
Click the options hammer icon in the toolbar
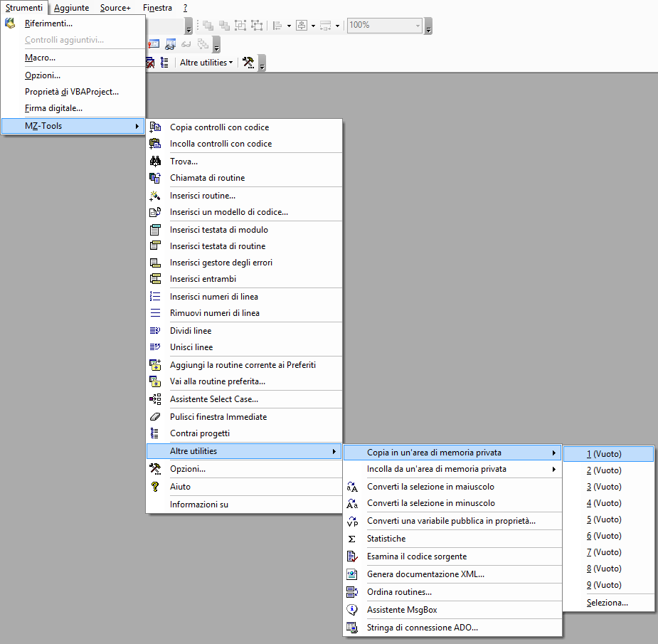[x=248, y=63]
